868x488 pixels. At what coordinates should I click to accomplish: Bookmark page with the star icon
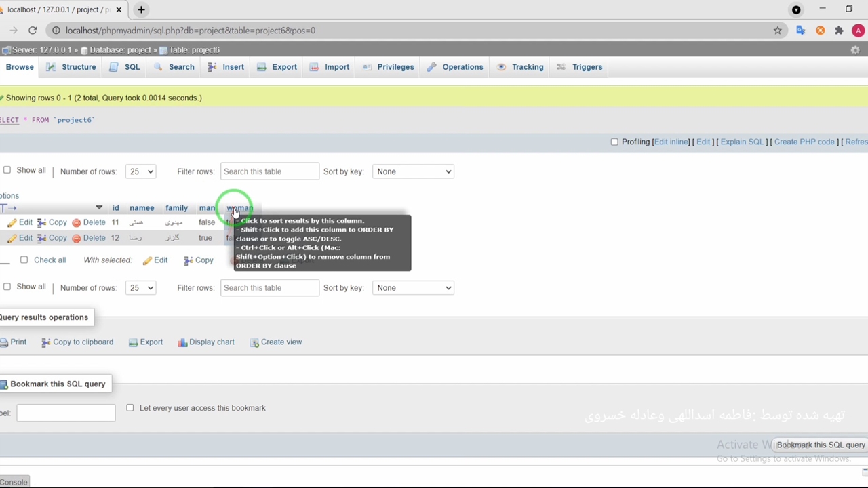click(778, 30)
